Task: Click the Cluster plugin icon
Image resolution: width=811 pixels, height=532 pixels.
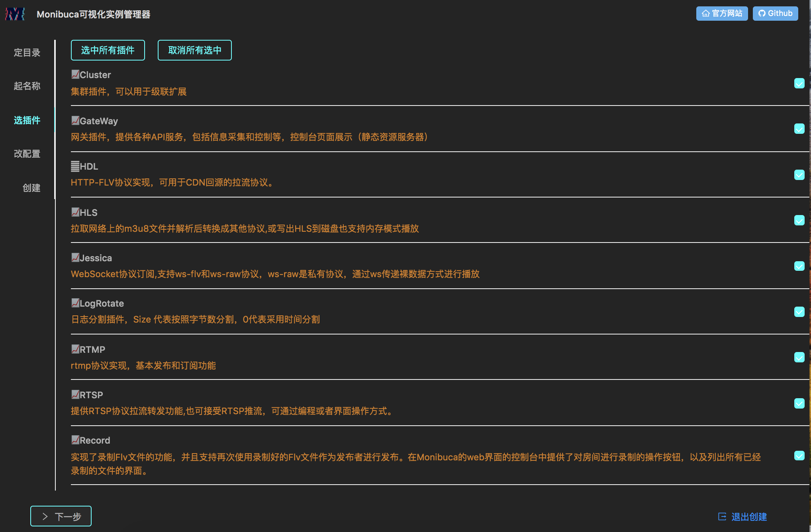Action: 75,74
